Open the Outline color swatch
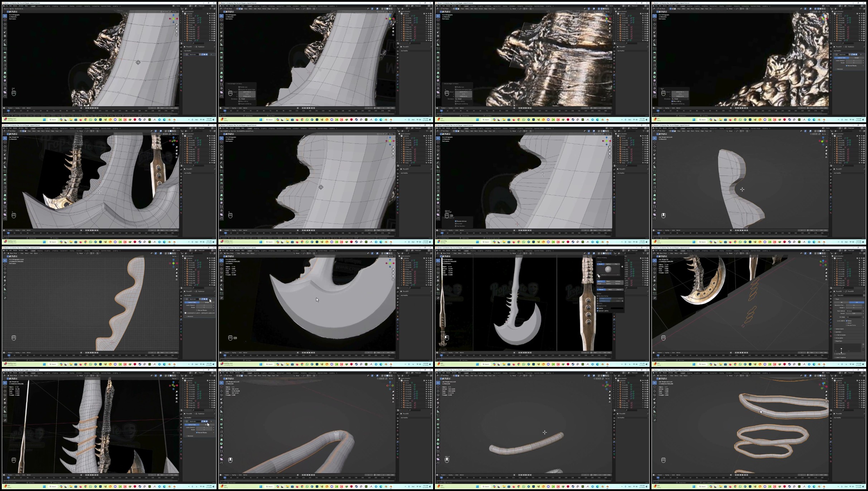The image size is (868, 491). click(x=617, y=308)
